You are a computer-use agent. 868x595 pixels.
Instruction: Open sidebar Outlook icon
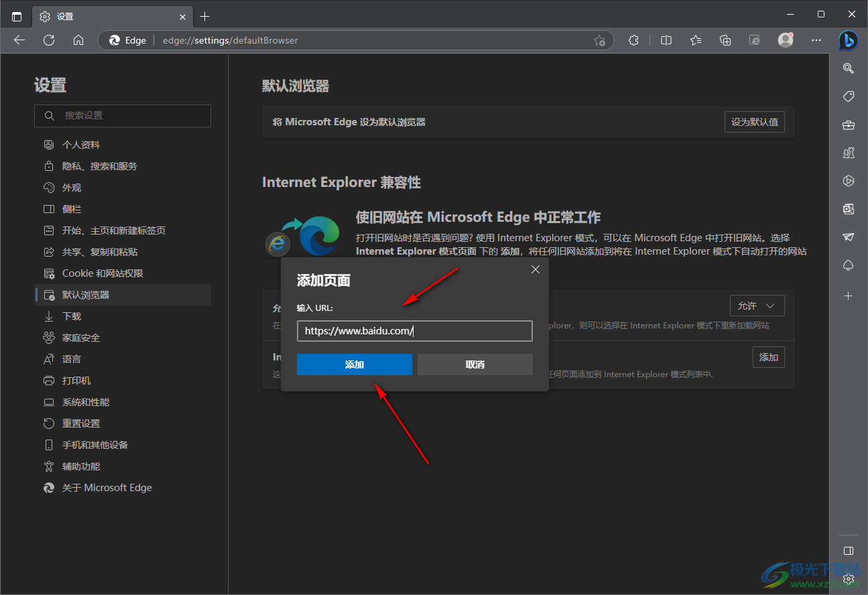[x=848, y=209]
